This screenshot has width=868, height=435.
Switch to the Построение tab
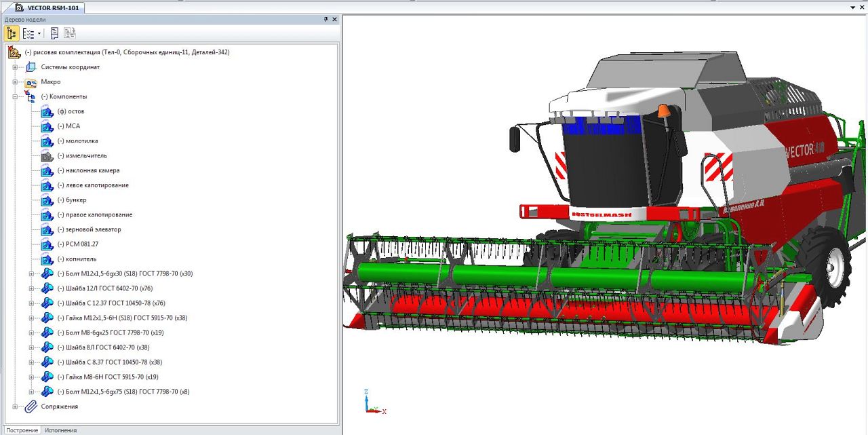(22, 430)
